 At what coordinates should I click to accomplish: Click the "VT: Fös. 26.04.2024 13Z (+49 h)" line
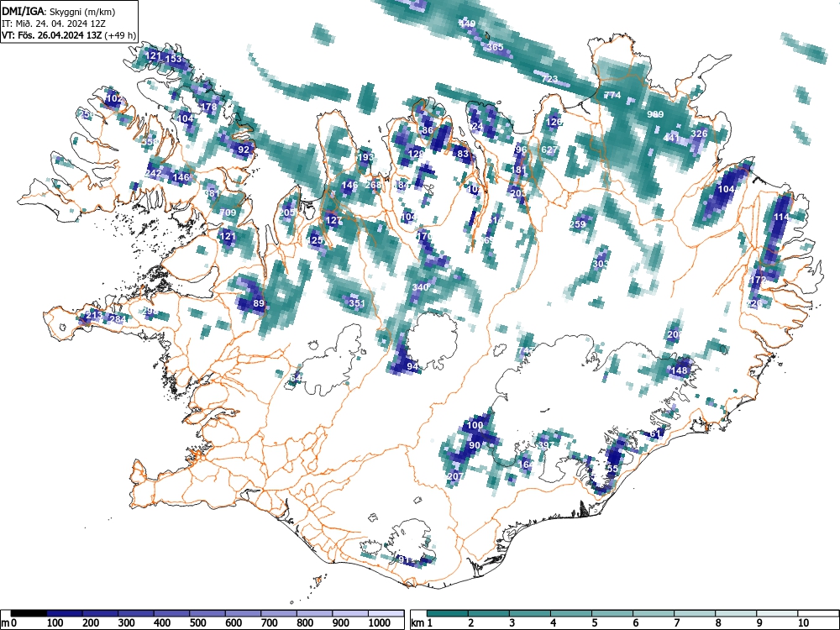click(x=69, y=34)
